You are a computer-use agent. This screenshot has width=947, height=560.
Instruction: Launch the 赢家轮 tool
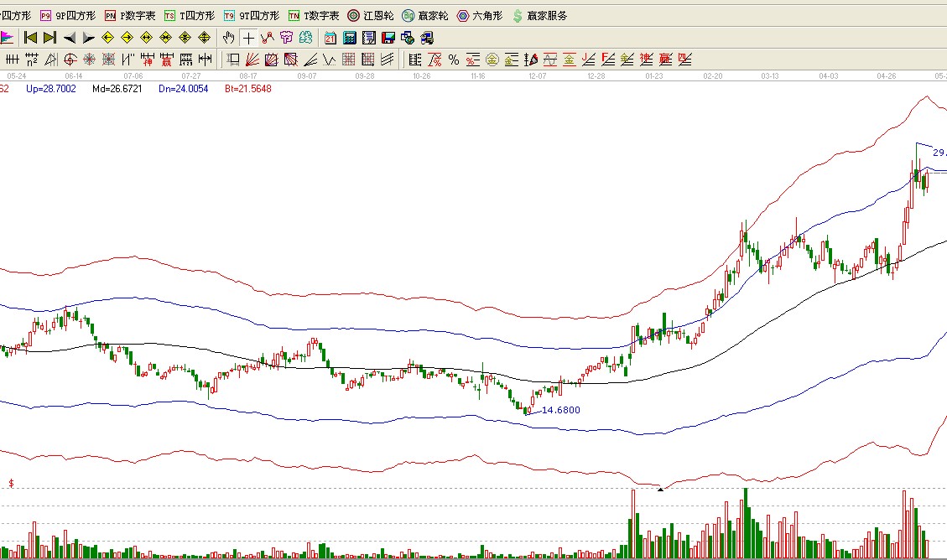pos(425,16)
